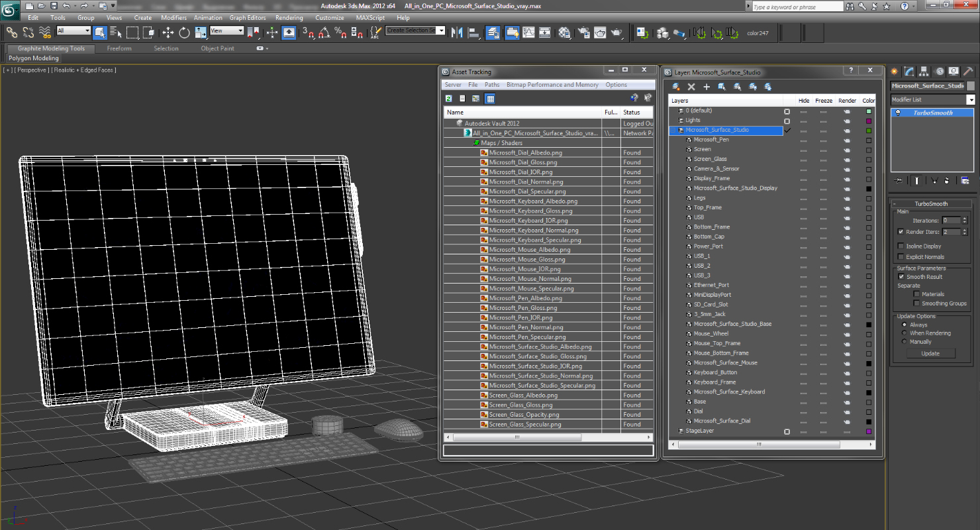Activate Bind to Space Warp tool
Viewport: 980px width, 530px height.
45,32
